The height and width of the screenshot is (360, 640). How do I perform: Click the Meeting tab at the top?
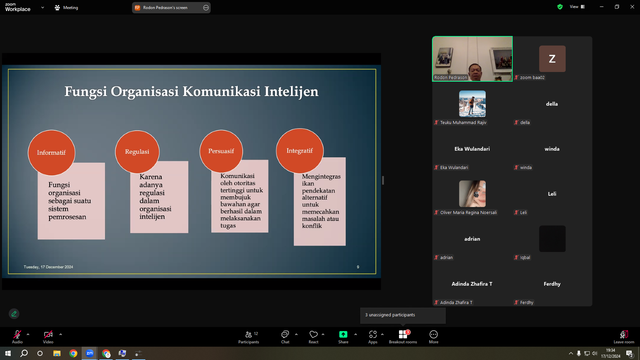tap(66, 7)
